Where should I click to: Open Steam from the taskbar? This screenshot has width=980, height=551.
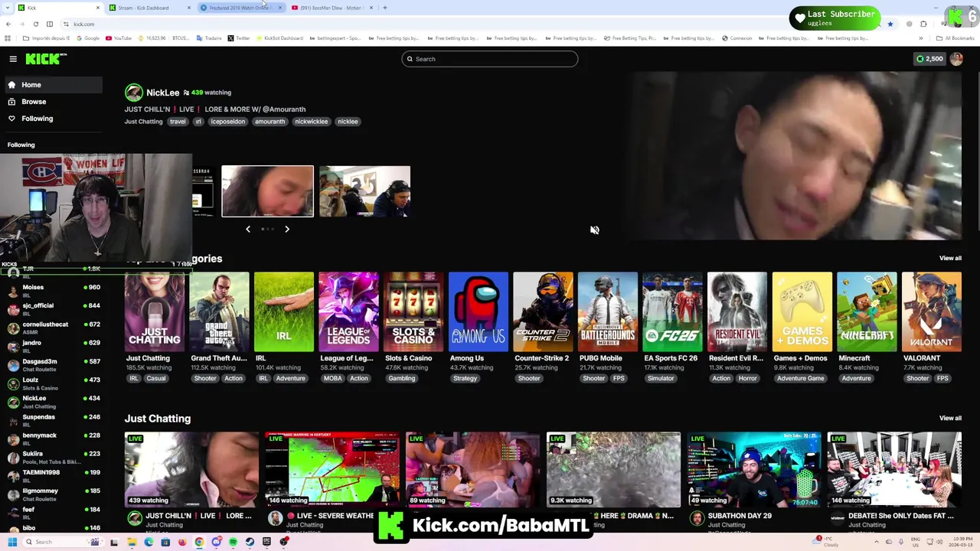coord(250,542)
